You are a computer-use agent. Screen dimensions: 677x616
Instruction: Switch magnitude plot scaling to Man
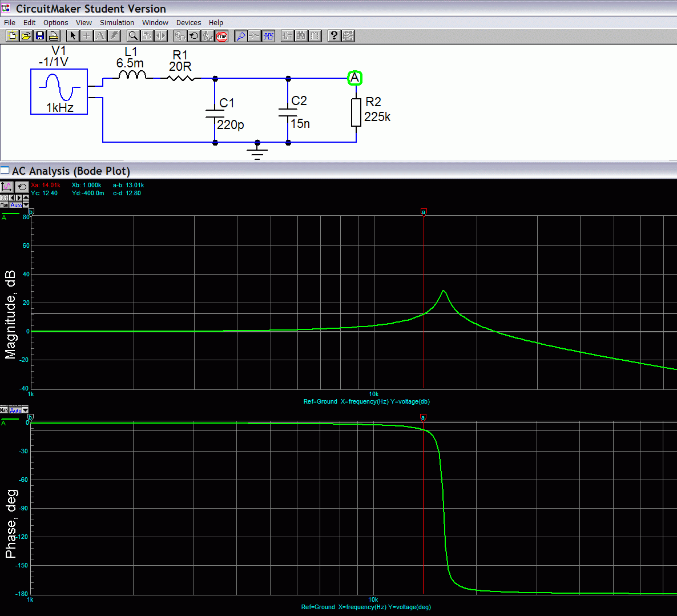click(x=4, y=205)
